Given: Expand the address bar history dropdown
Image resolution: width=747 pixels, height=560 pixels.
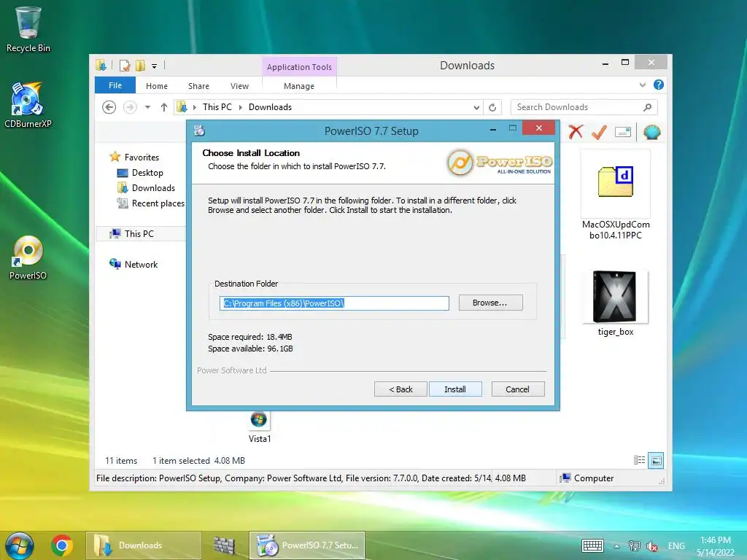Looking at the screenshot, I should click(x=476, y=107).
